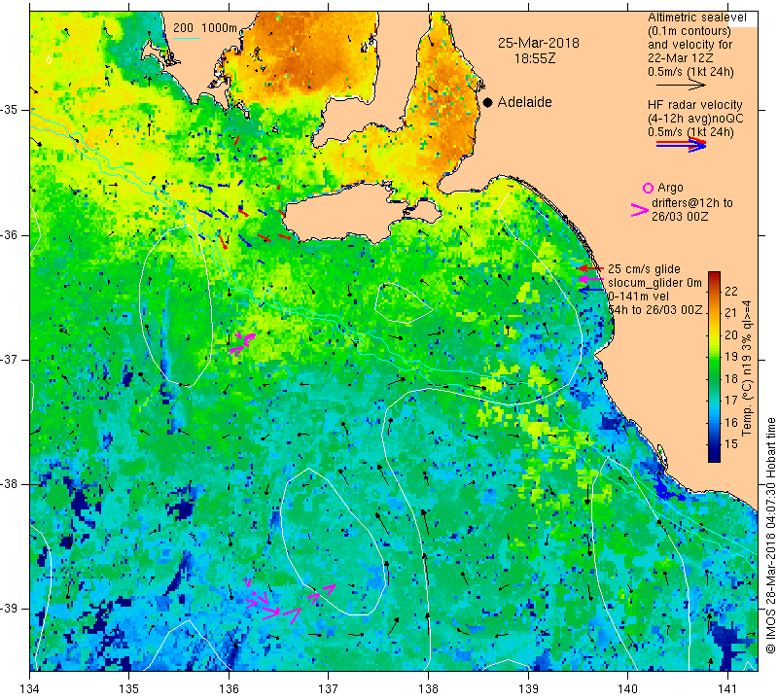Click the magenta drifter arrows near -37 latitude
This screenshot has width=778, height=700.
tap(241, 343)
